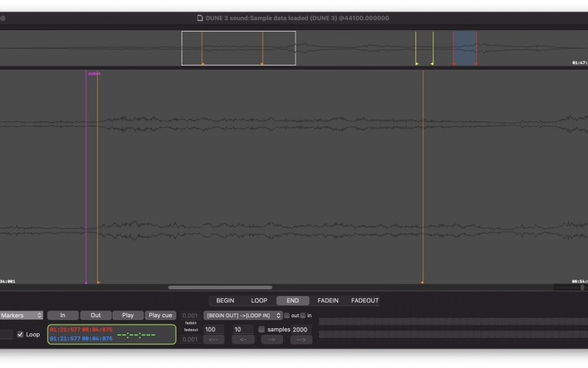Click the fadein 0.001 value field
The image size is (588, 368).
[190, 316]
